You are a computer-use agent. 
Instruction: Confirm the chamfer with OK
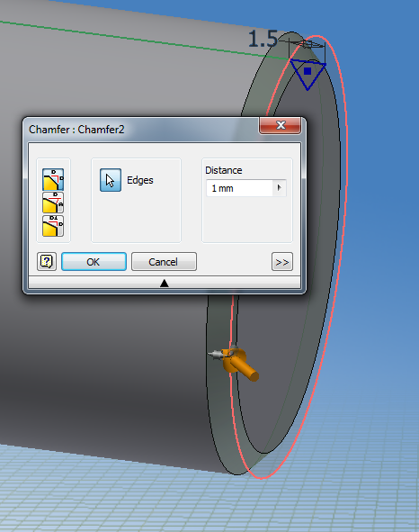tap(94, 262)
